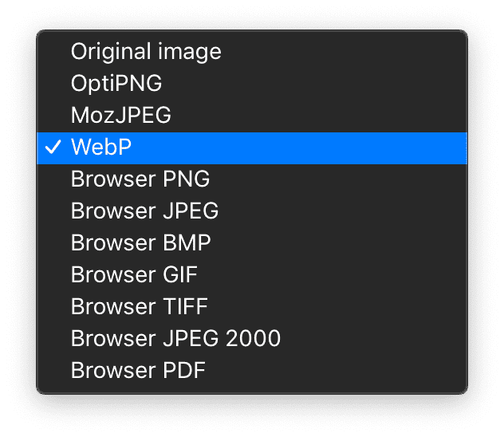Choose OptiPNG from the list
The width and height of the screenshot is (504, 437).
(x=116, y=85)
